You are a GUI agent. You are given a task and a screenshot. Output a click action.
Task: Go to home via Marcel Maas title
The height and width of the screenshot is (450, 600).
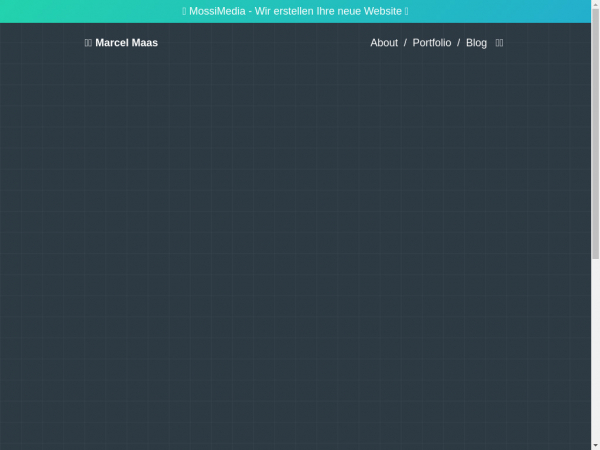[x=126, y=43]
